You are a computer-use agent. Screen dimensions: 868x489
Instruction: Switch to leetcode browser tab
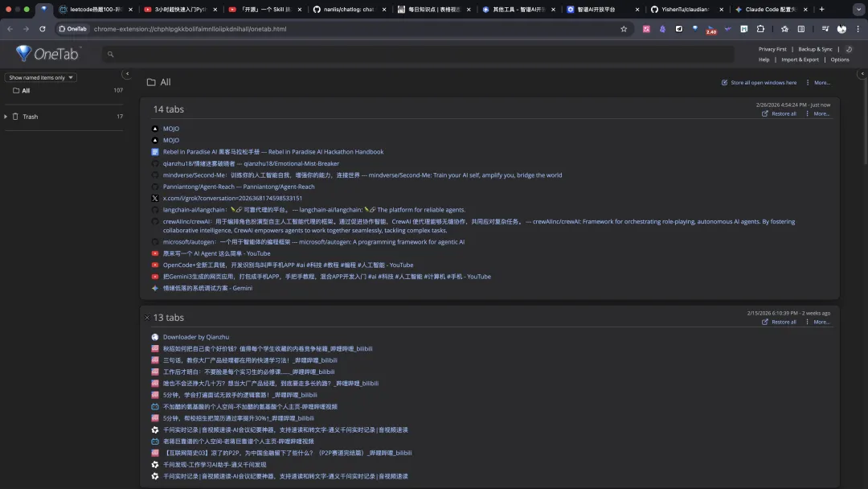(x=95, y=10)
